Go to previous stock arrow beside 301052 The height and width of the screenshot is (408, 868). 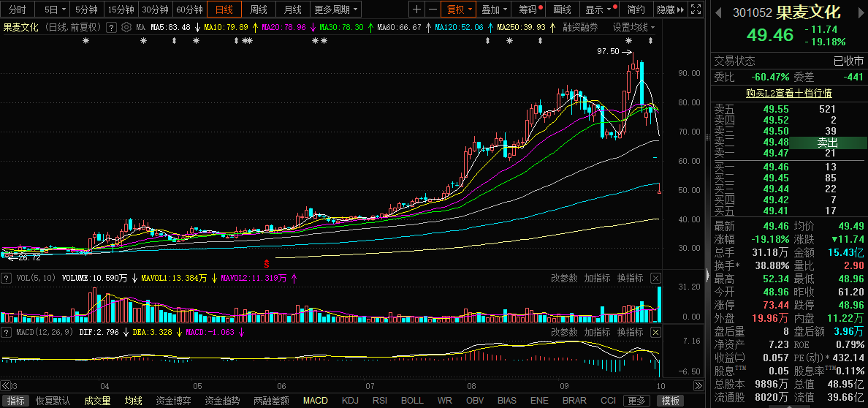(x=718, y=12)
